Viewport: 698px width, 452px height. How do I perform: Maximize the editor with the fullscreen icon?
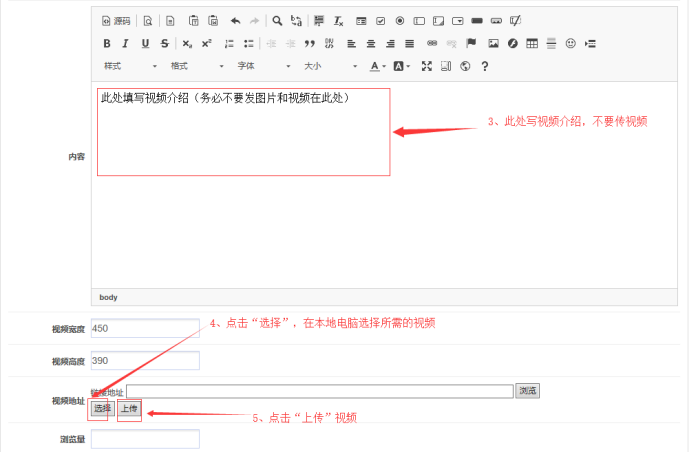click(x=427, y=66)
